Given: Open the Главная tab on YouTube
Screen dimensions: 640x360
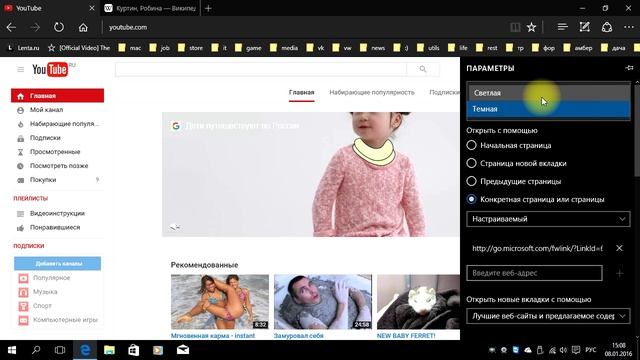Looking at the screenshot, I should (302, 93).
